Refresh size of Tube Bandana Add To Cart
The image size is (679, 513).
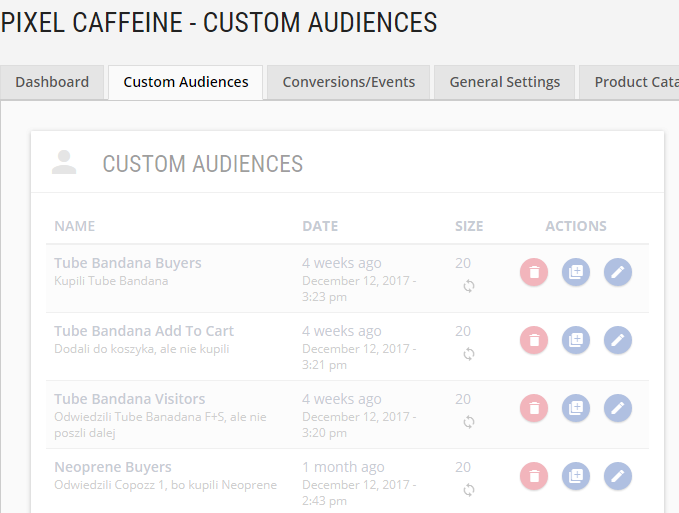click(469, 354)
